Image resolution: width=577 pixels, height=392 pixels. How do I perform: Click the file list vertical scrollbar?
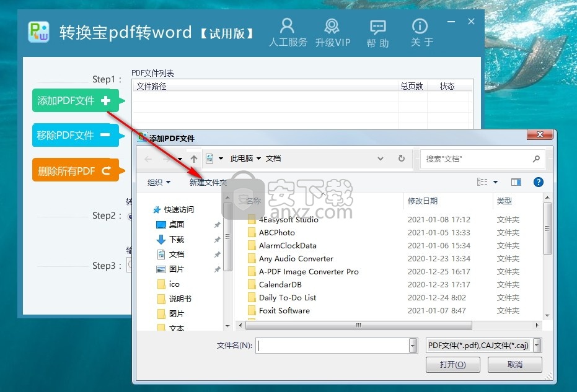tap(547, 229)
